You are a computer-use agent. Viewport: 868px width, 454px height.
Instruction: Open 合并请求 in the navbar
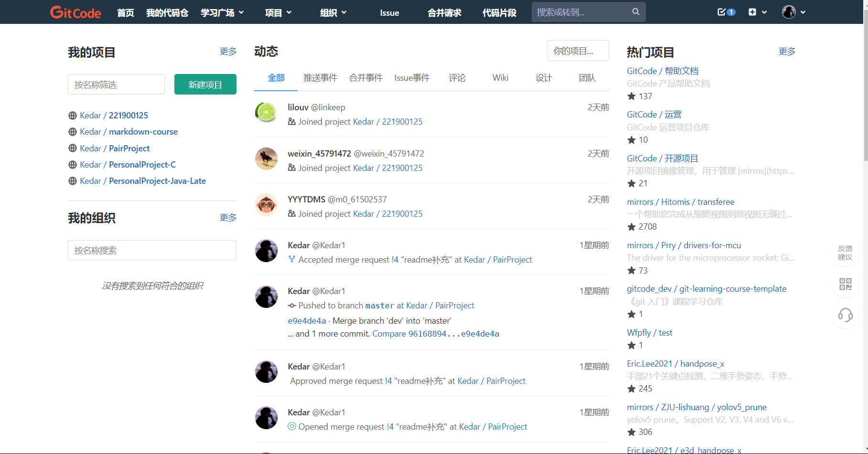click(444, 13)
